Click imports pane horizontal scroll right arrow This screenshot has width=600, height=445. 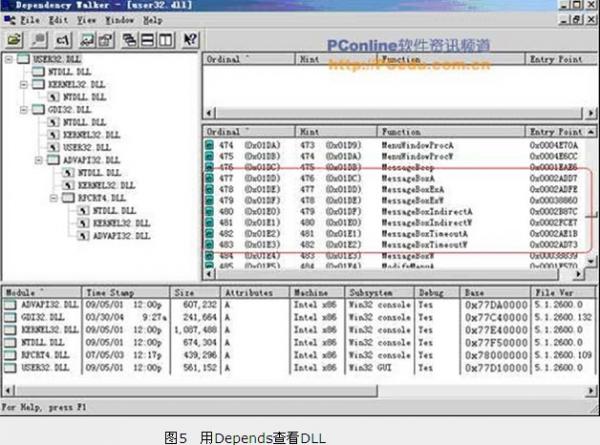(590, 113)
